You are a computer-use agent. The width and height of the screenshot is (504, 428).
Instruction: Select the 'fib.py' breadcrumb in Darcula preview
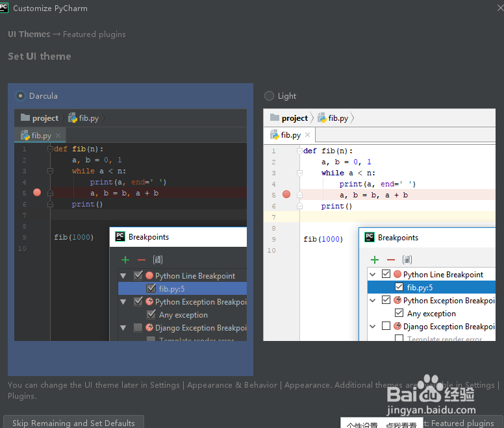[x=89, y=118]
